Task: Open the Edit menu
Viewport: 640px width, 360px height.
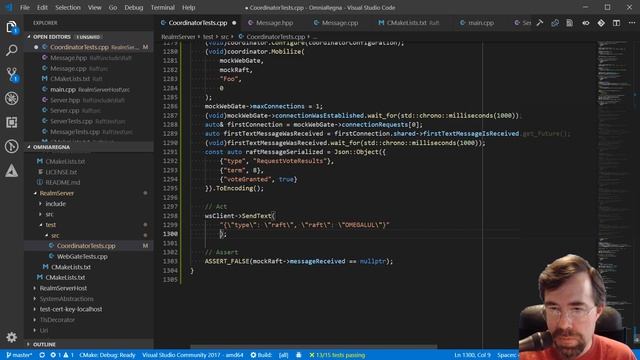Action: click(x=42, y=7)
